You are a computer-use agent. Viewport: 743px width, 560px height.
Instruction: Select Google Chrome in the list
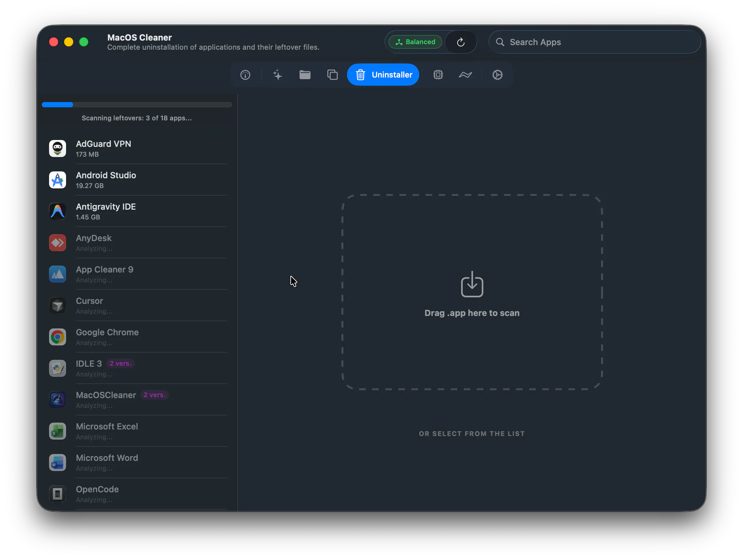137,337
